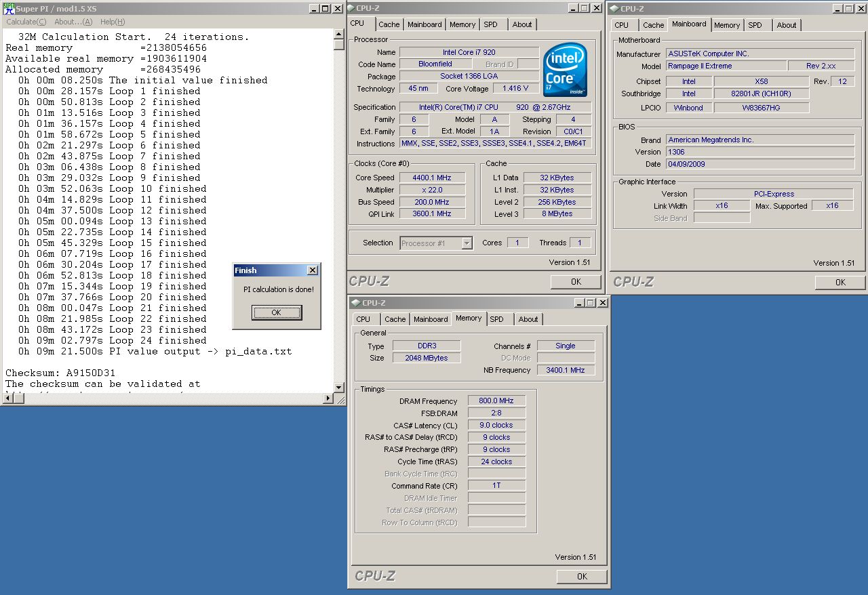Click OK in the CPU-Z CPU window
Viewport: 868px width, 595px height.
[x=576, y=282]
